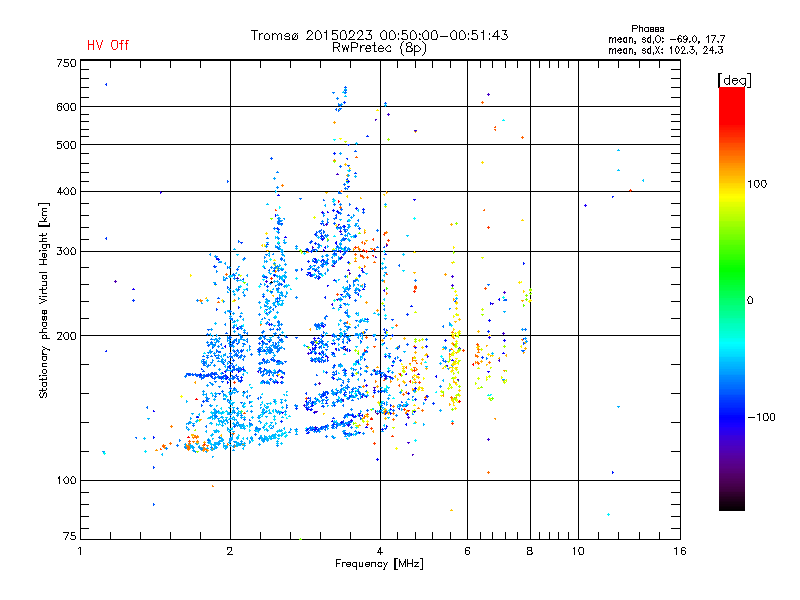Click the '[deg]' colorbar unit label

click(x=734, y=80)
